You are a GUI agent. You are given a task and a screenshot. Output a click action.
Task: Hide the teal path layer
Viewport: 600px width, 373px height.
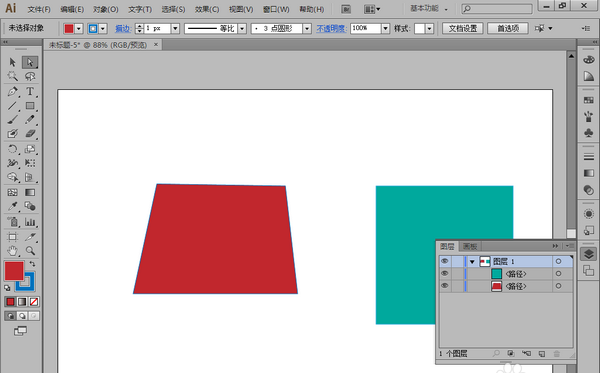pos(444,274)
